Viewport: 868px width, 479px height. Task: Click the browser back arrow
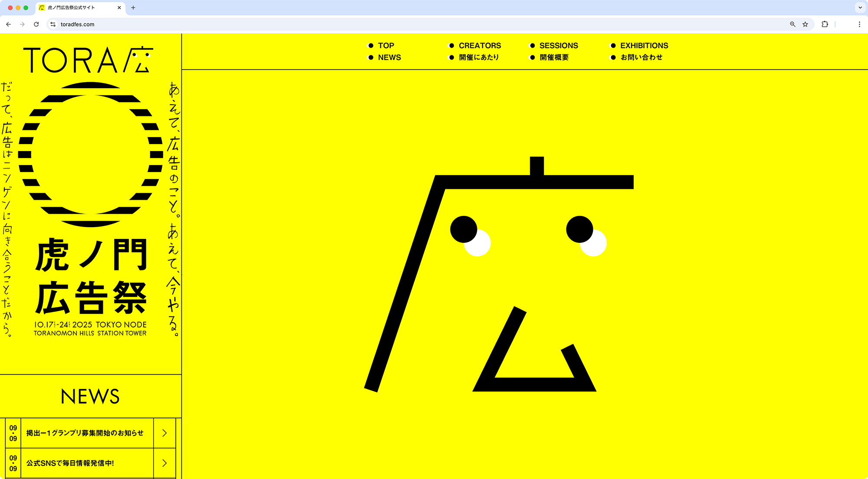8,24
